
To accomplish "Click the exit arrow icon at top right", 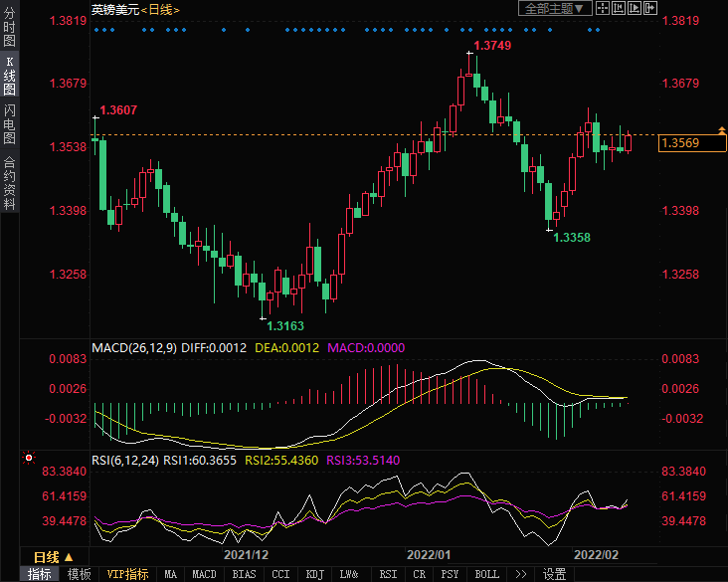I will tap(651, 8).
